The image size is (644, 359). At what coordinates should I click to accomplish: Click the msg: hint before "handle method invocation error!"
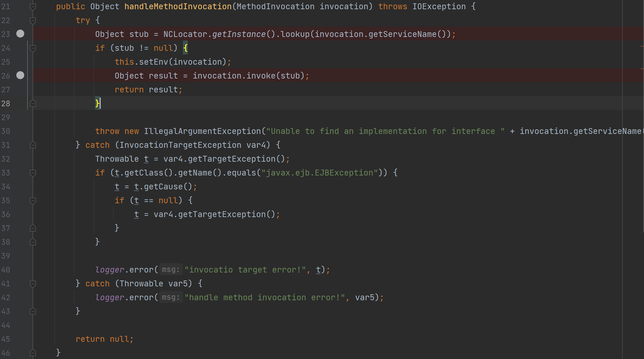[x=171, y=297]
